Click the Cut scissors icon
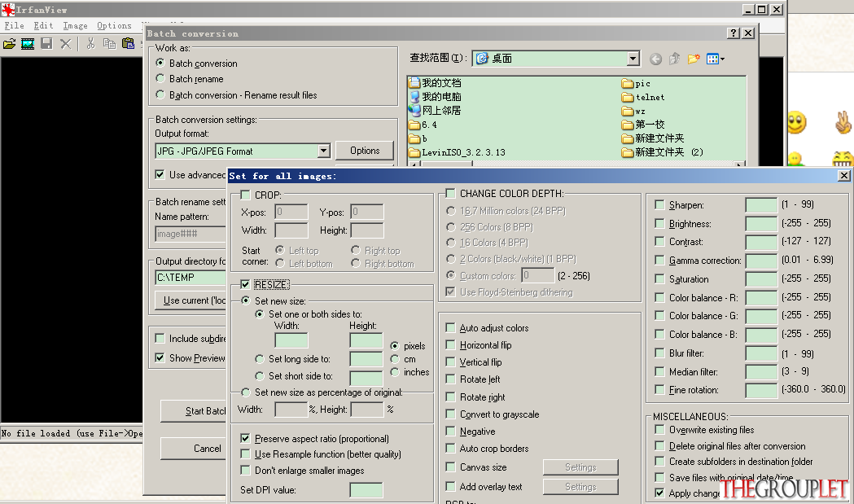This screenshot has height=504, width=854. [90, 44]
